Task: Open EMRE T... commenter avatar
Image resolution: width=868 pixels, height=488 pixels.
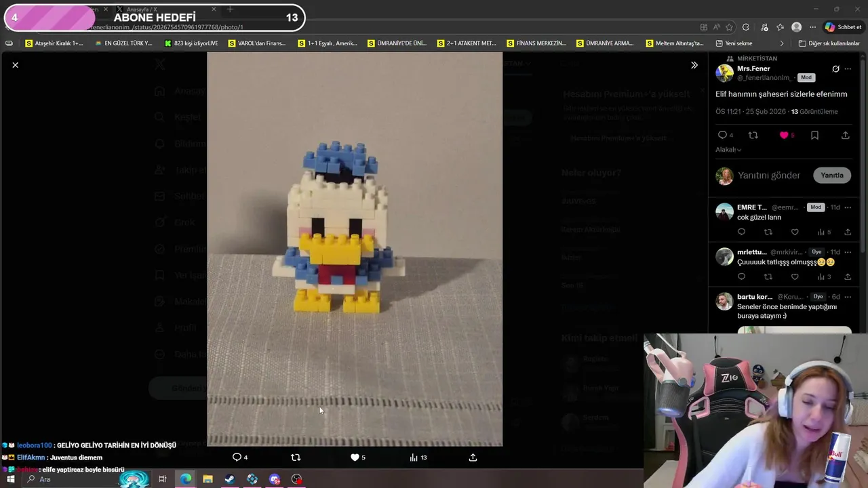Action: pos(724,211)
